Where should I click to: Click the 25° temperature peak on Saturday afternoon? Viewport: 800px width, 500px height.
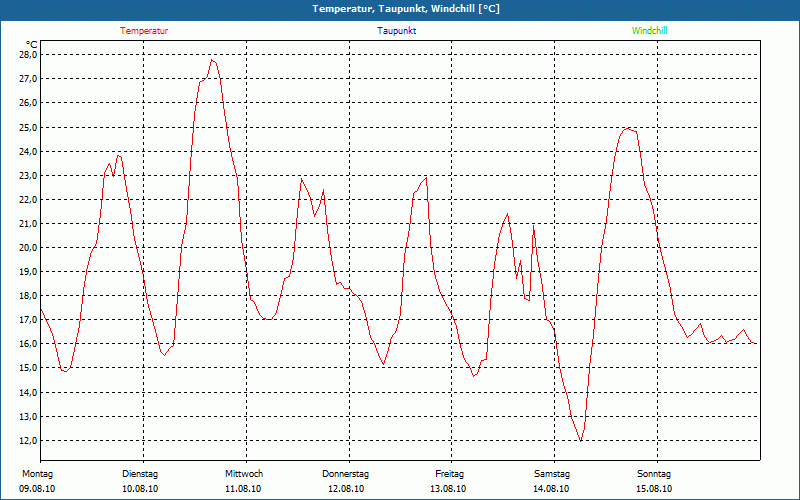(x=628, y=129)
